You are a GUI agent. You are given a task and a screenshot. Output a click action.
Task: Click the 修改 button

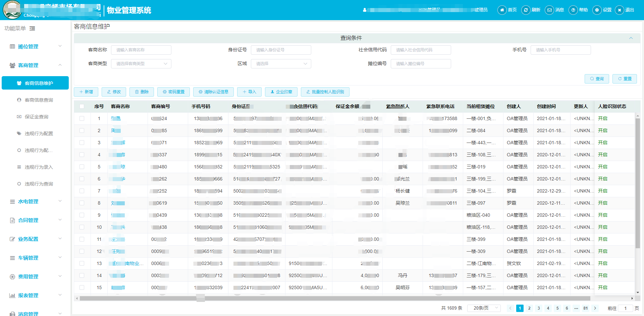[x=114, y=92]
